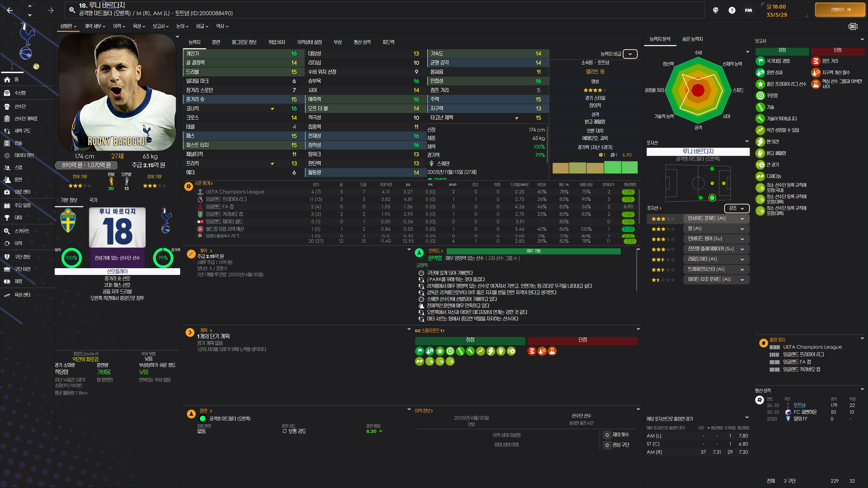
Task: Click the 의료 센터 sidebar icon
Action: (7, 192)
